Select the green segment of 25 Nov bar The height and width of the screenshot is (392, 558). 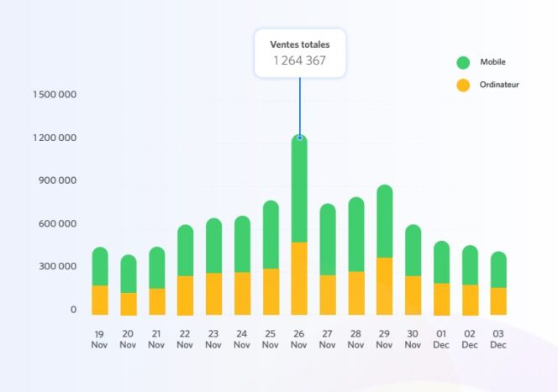pyautogui.click(x=271, y=234)
